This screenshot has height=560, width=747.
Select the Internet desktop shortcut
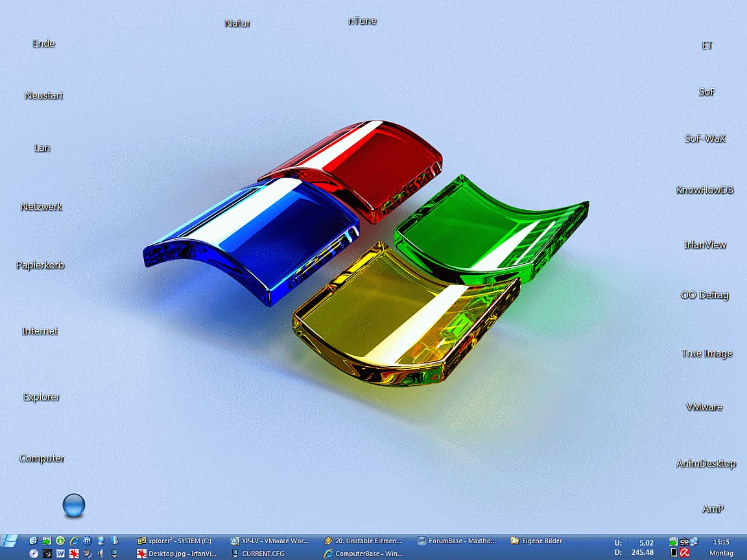pyautogui.click(x=40, y=331)
